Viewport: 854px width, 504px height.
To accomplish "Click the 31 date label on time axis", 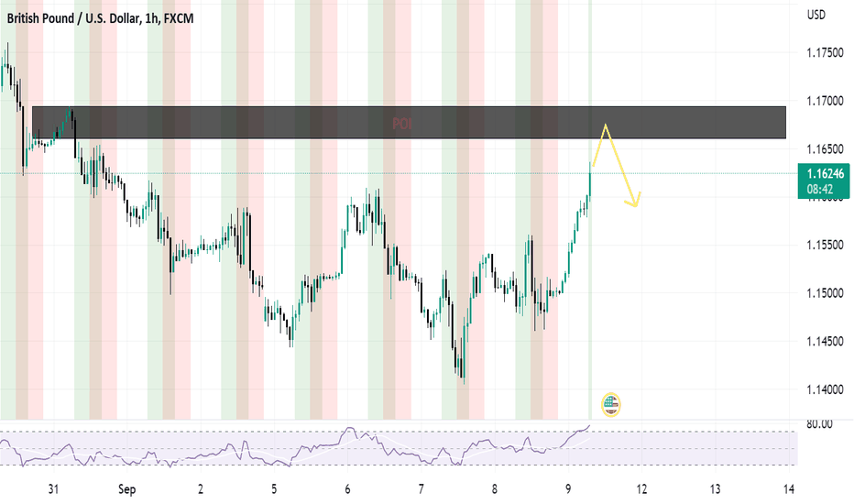I will coord(53,489).
